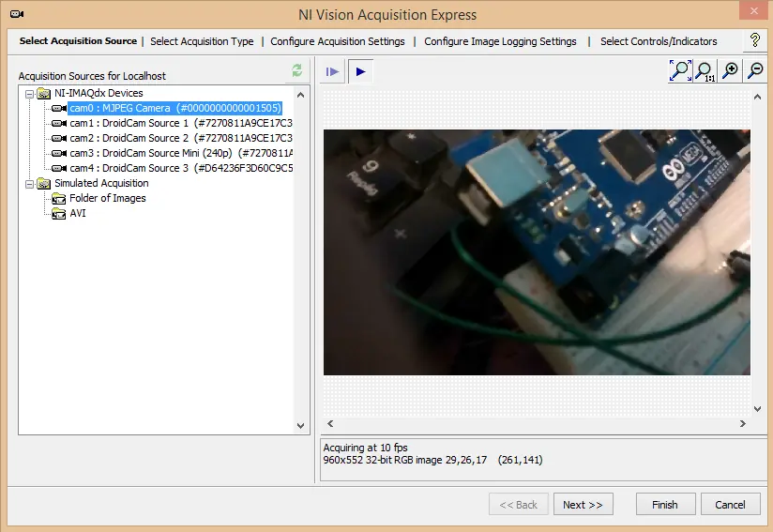
Task: Open the help question mark icon
Action: [x=755, y=40]
